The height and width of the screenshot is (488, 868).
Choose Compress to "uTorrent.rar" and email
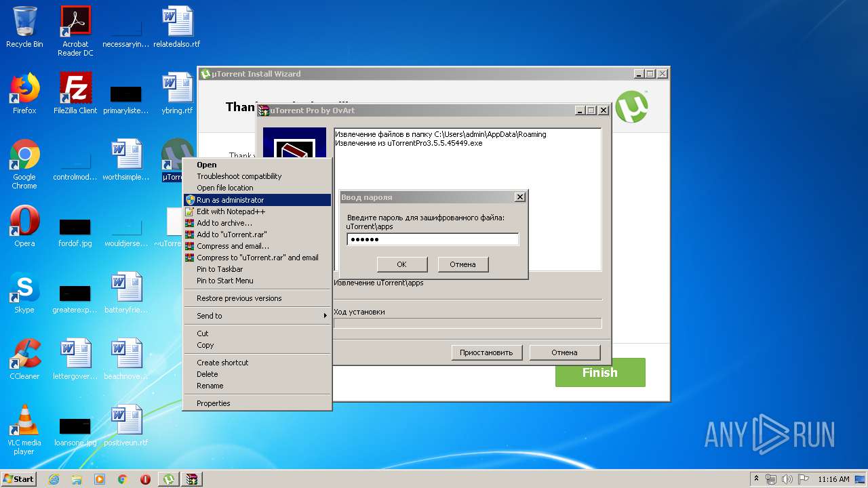pos(257,258)
